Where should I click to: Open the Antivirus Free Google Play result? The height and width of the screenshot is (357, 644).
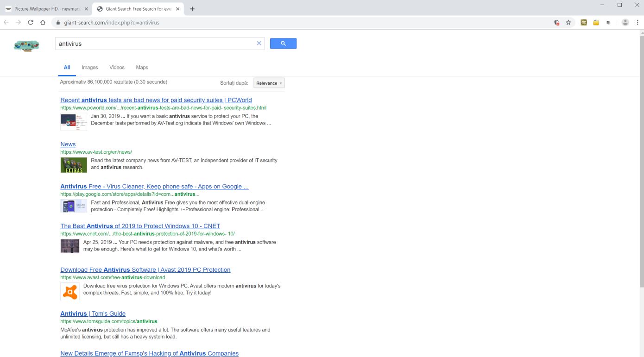tap(154, 187)
